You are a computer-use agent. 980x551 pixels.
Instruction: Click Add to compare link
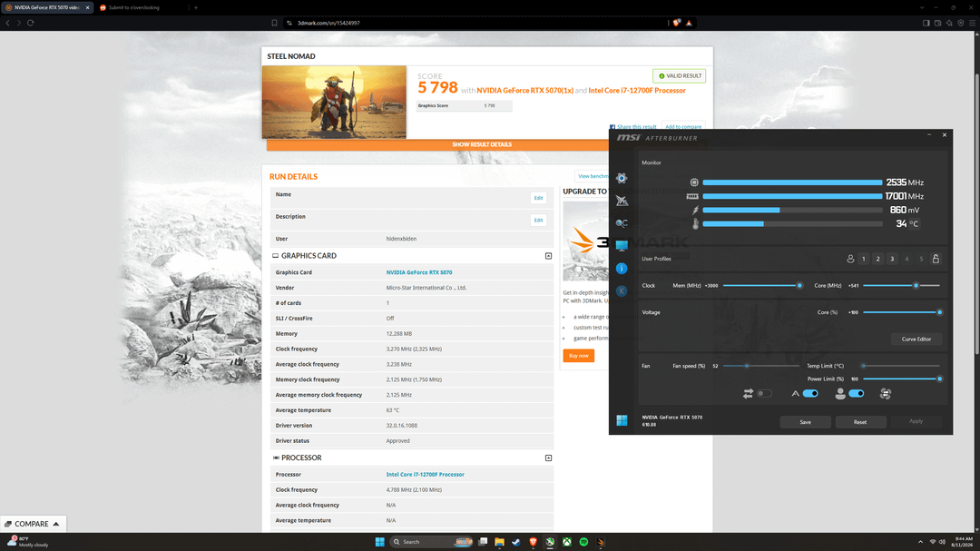click(x=683, y=127)
